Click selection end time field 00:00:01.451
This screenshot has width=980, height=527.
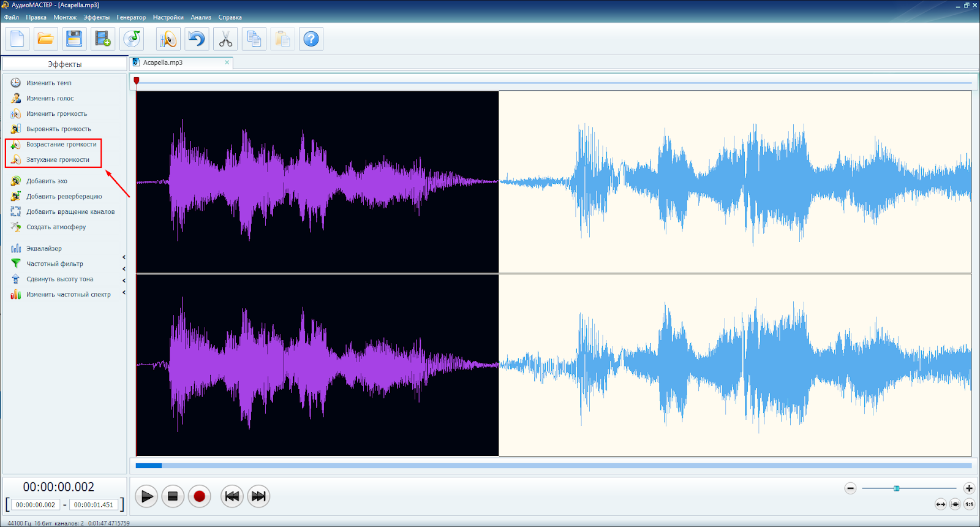tap(94, 505)
